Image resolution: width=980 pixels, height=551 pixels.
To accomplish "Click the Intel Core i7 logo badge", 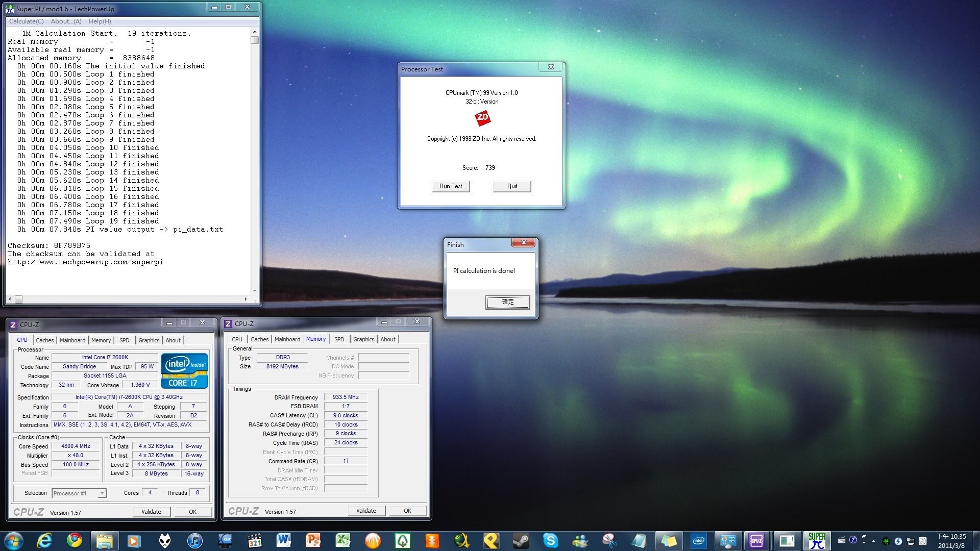I will click(x=184, y=371).
